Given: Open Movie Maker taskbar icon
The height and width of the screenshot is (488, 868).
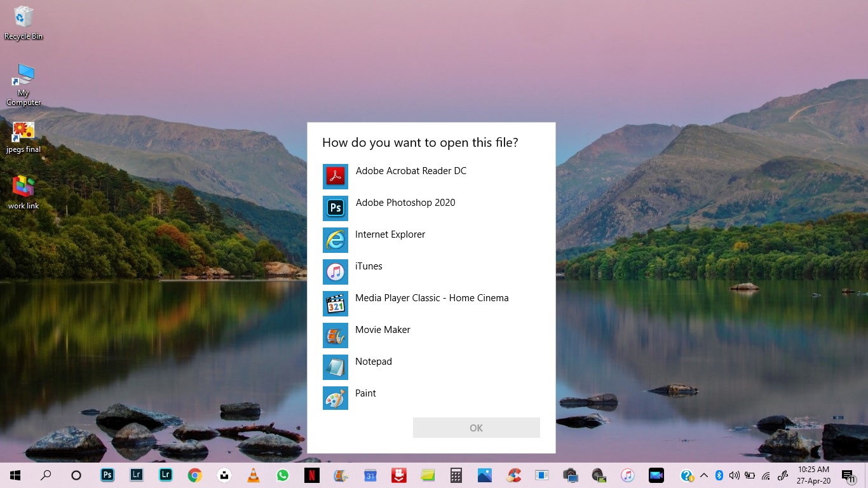Looking at the screenshot, I should coord(341,475).
